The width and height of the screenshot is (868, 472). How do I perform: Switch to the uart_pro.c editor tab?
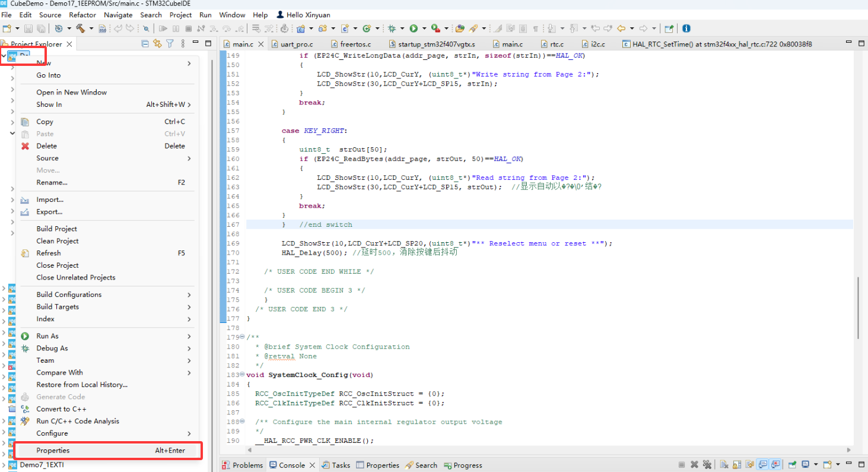(x=296, y=44)
